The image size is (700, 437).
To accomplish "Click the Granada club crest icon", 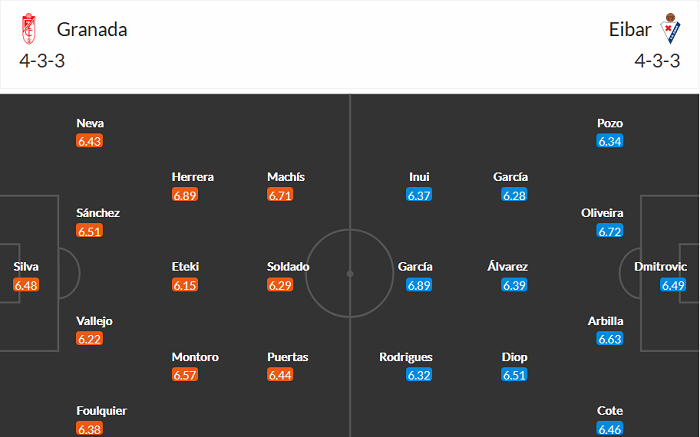I will [28, 30].
